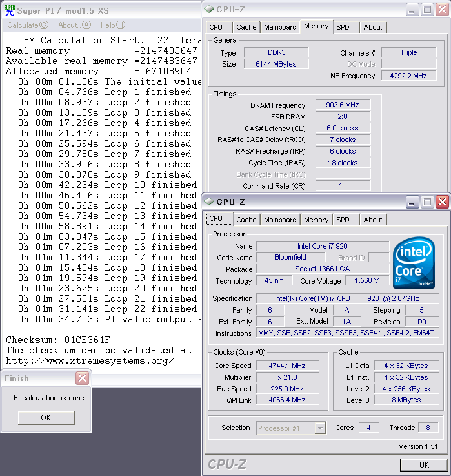Open the Calculate menu in Super PI
This screenshot has height=476, width=451.
[x=27, y=25]
